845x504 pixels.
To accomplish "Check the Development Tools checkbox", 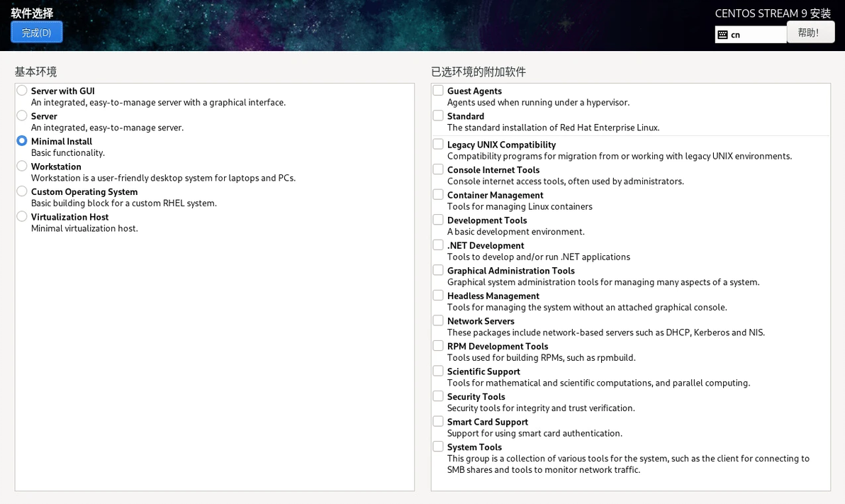I will coord(438,220).
